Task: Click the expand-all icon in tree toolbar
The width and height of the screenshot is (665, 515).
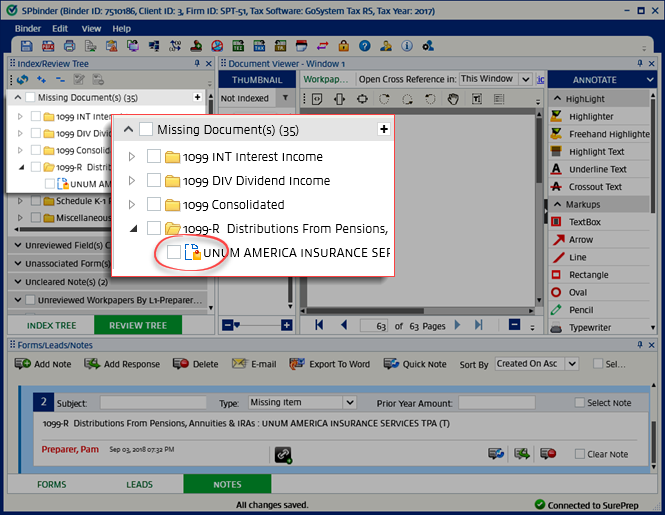Action: pos(41,79)
